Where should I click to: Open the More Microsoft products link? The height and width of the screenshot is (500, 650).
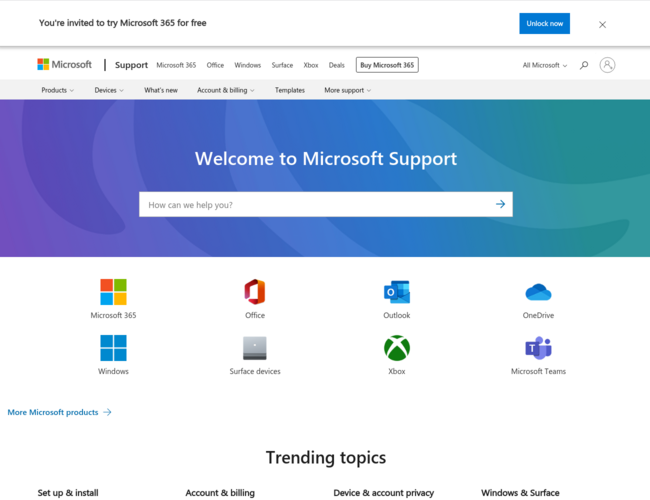coord(60,412)
